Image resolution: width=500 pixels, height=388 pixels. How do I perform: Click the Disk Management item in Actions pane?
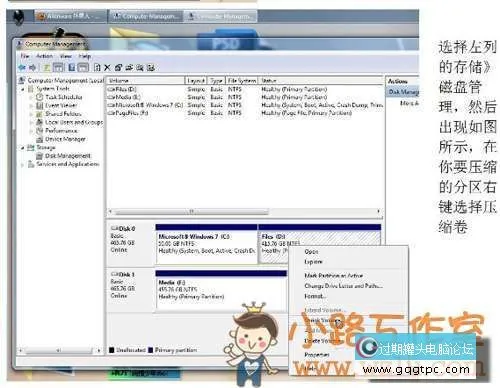click(403, 91)
